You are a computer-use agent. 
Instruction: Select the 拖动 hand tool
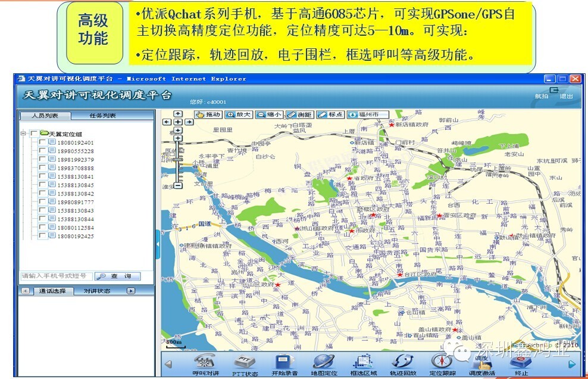(208, 114)
